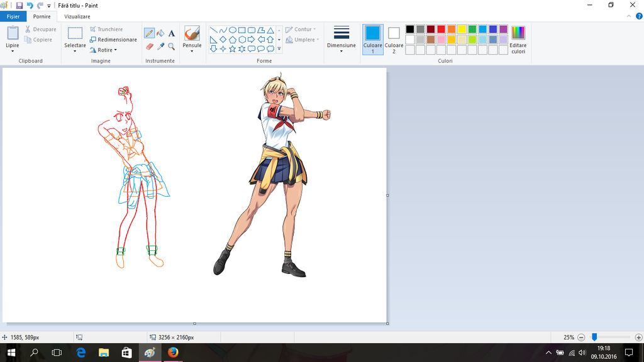Pick orange color swatch
Image resolution: width=644 pixels, height=362 pixels.
click(x=452, y=29)
